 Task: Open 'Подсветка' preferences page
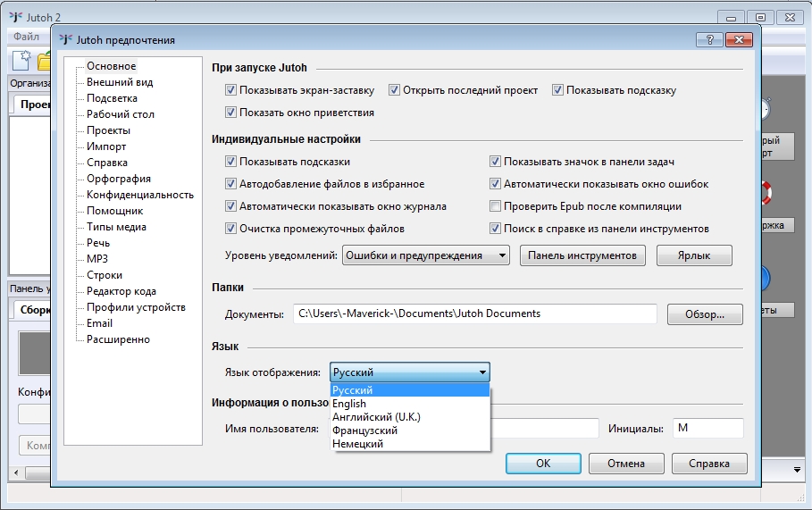click(x=112, y=98)
